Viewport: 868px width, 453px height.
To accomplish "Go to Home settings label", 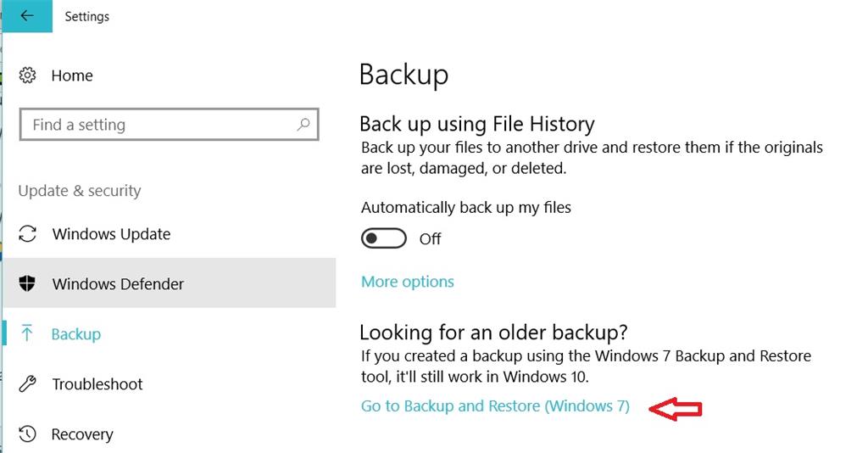I will tap(72, 75).
